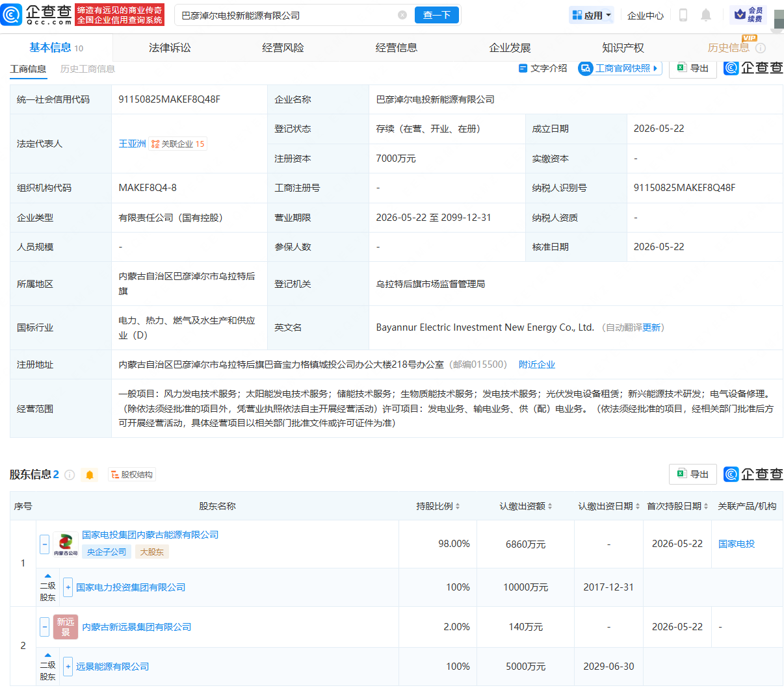Open legal representative 王亚洲 link
Image resolution: width=784 pixels, height=688 pixels.
click(132, 144)
